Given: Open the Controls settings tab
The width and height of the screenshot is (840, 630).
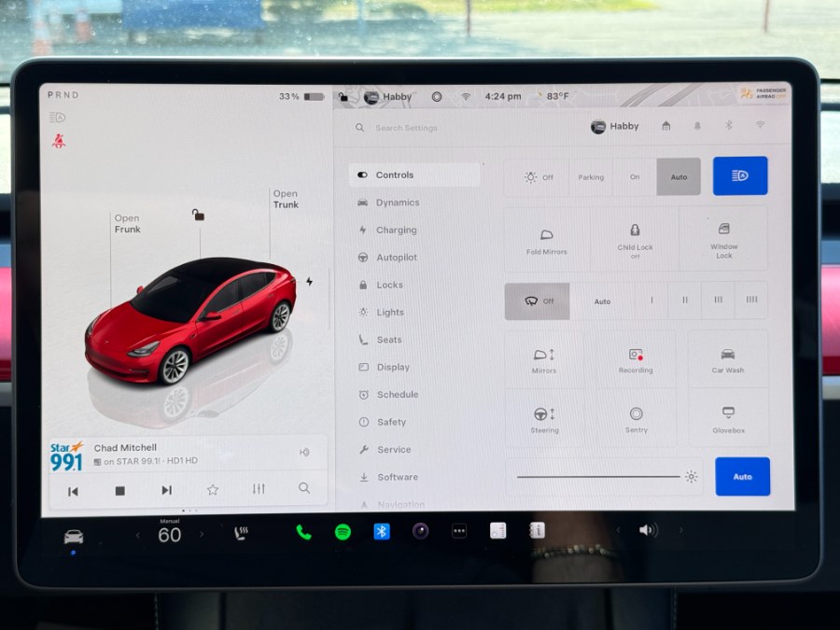Looking at the screenshot, I should coord(414,175).
